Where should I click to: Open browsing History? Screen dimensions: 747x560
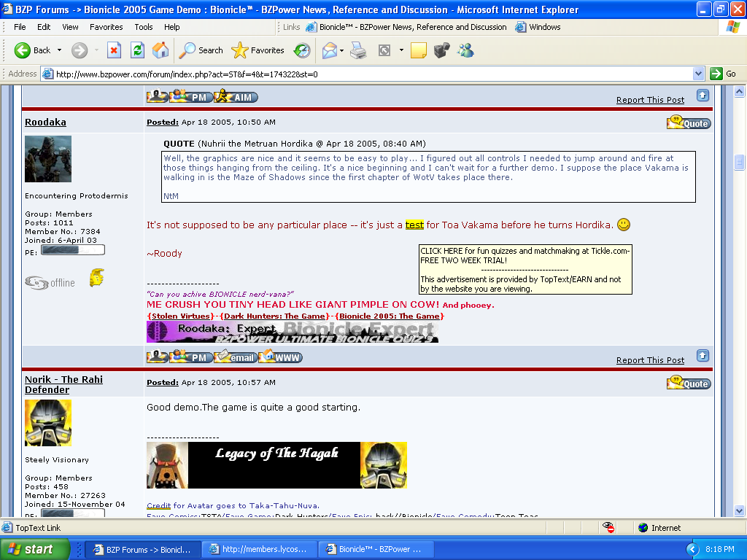click(x=302, y=50)
